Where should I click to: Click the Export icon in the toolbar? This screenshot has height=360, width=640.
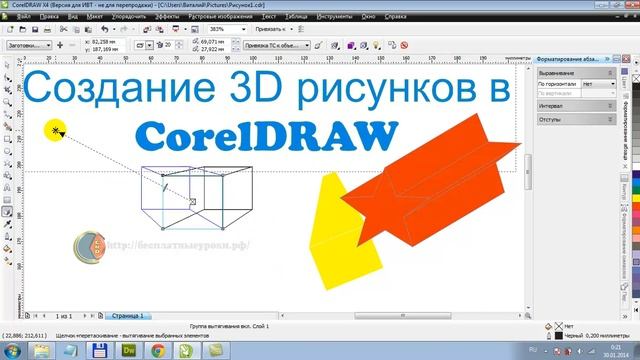(160, 29)
